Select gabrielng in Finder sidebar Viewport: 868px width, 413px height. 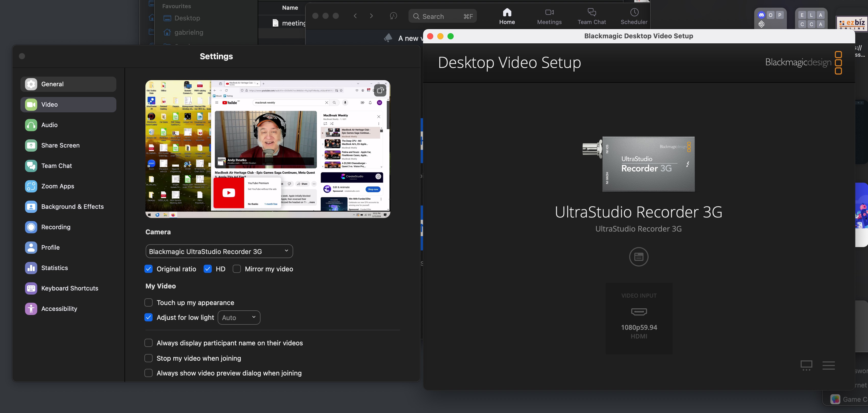coord(183,32)
